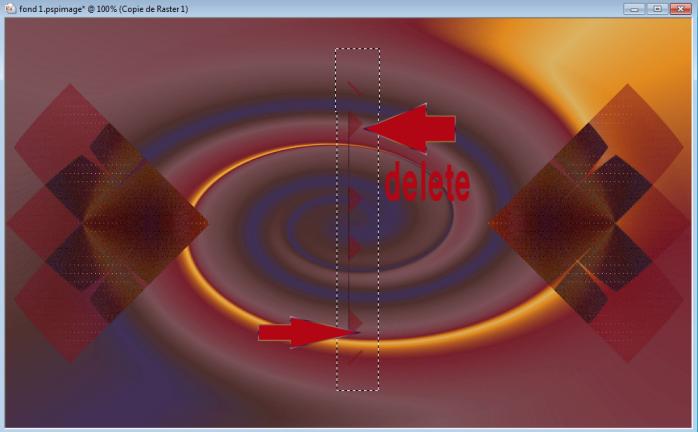
Task: Minimize the fond 1.pspimage window
Action: pyautogui.click(x=634, y=9)
